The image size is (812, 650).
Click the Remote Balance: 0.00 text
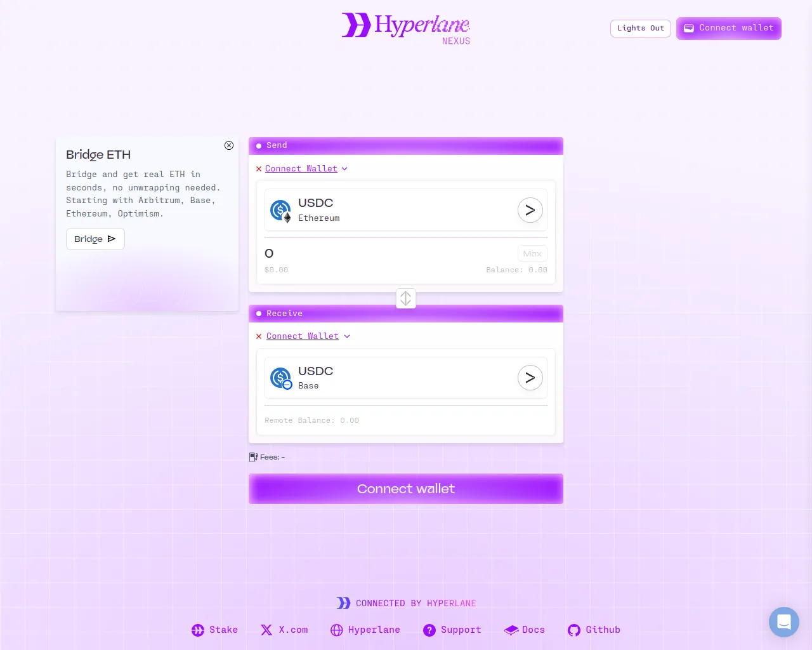311,420
